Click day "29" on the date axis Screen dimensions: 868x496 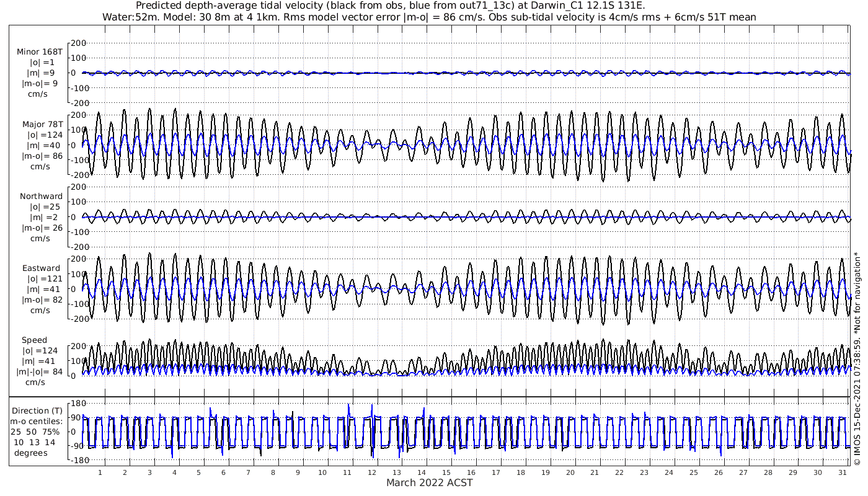click(x=793, y=472)
